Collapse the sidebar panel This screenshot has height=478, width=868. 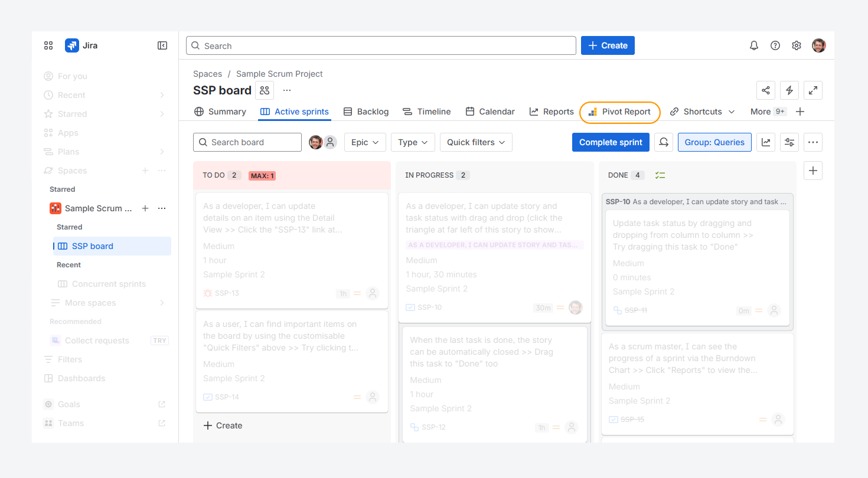point(162,45)
